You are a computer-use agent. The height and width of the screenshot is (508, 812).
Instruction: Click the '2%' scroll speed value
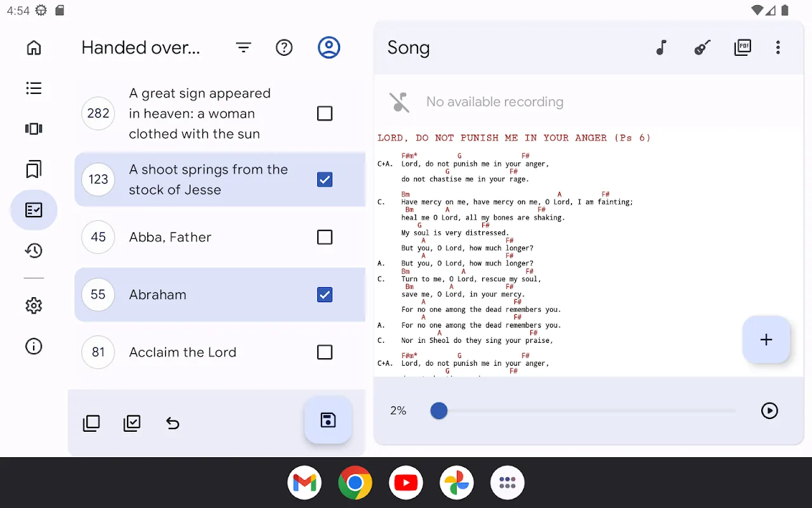pos(398,411)
